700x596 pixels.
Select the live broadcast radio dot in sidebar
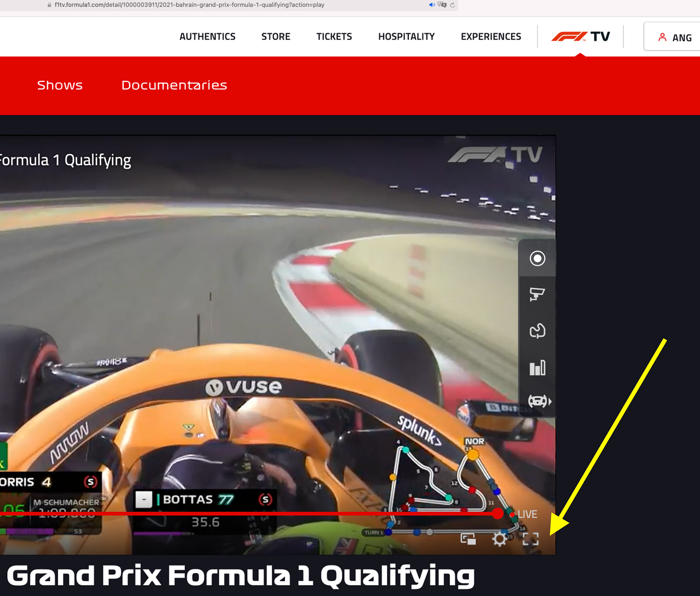[536, 258]
